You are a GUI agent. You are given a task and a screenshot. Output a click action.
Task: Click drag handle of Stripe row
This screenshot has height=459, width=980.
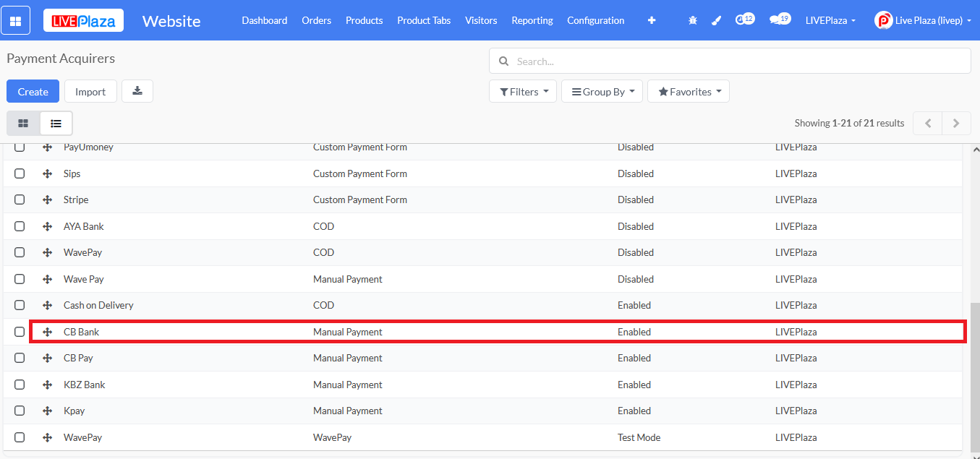[x=47, y=200]
